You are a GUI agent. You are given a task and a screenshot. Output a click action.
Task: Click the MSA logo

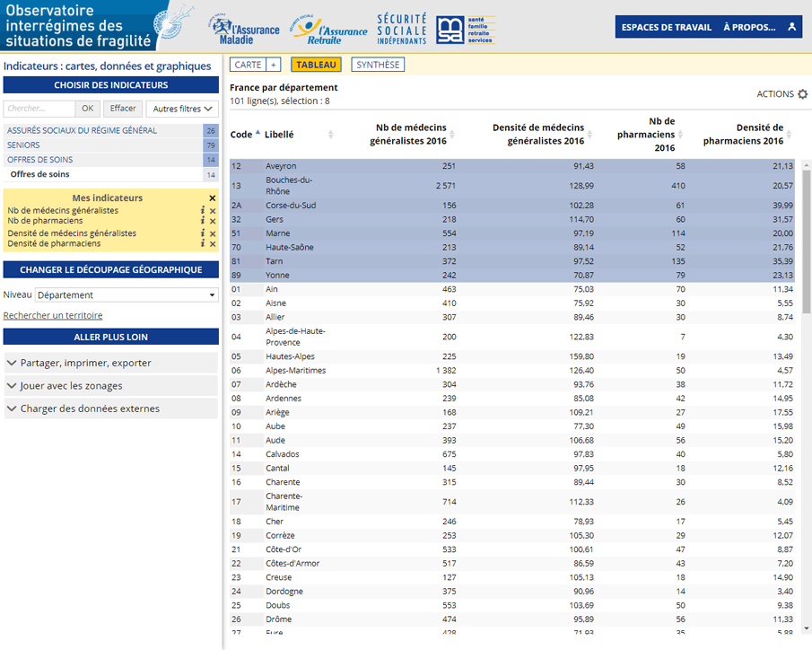[466, 30]
